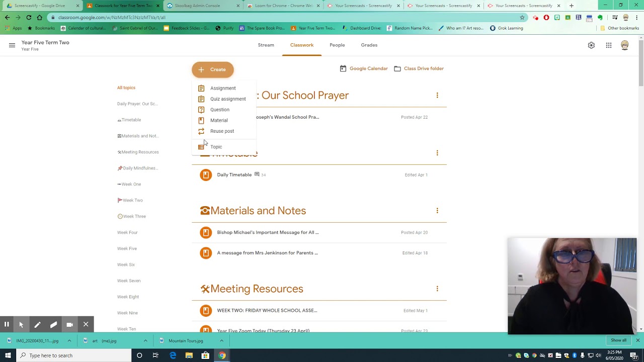Select Daily Mindfulness topic in sidebar
This screenshot has width=644, height=362.
138,168
